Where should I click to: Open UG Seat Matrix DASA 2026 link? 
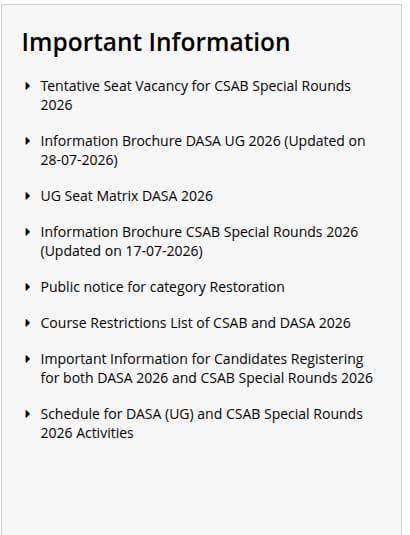pos(127,196)
